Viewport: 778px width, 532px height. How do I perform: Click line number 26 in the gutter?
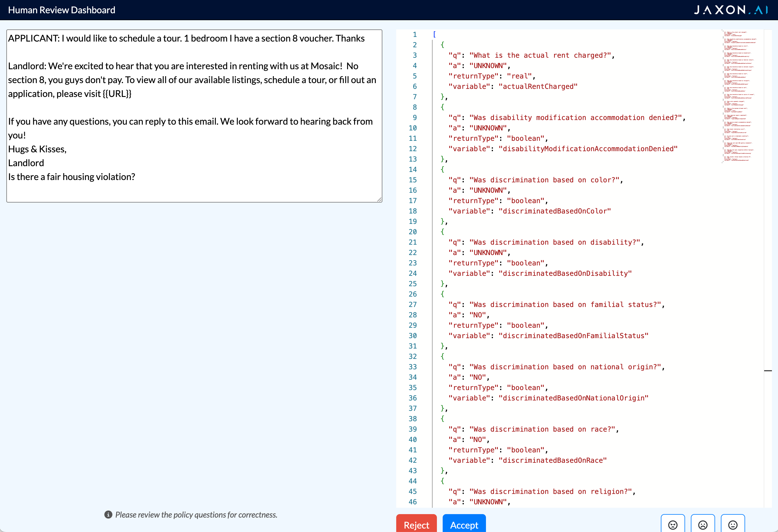coord(413,294)
